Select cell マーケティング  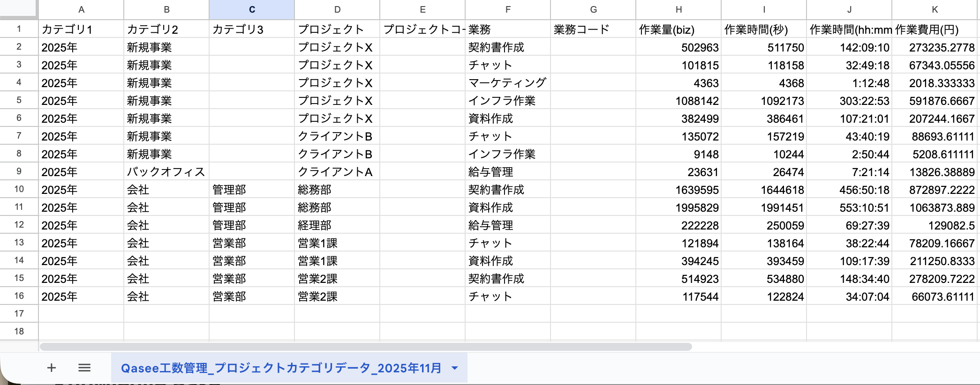[x=508, y=82]
